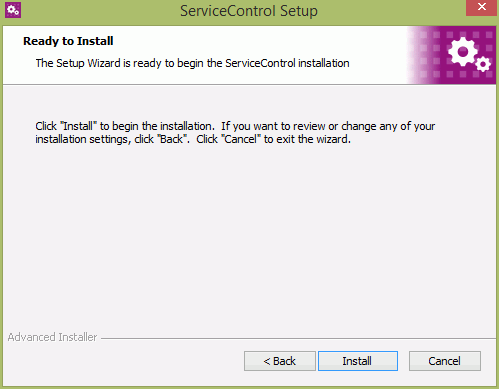Viewport: 499px width, 389px height.
Task: Click the separator line beside Advanced Installer
Action: point(298,339)
